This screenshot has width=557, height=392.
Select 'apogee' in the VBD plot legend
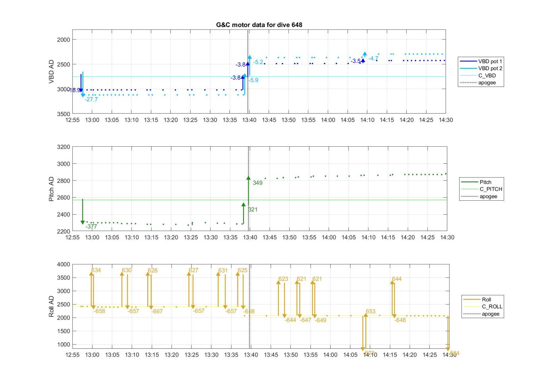pyautogui.click(x=478, y=83)
